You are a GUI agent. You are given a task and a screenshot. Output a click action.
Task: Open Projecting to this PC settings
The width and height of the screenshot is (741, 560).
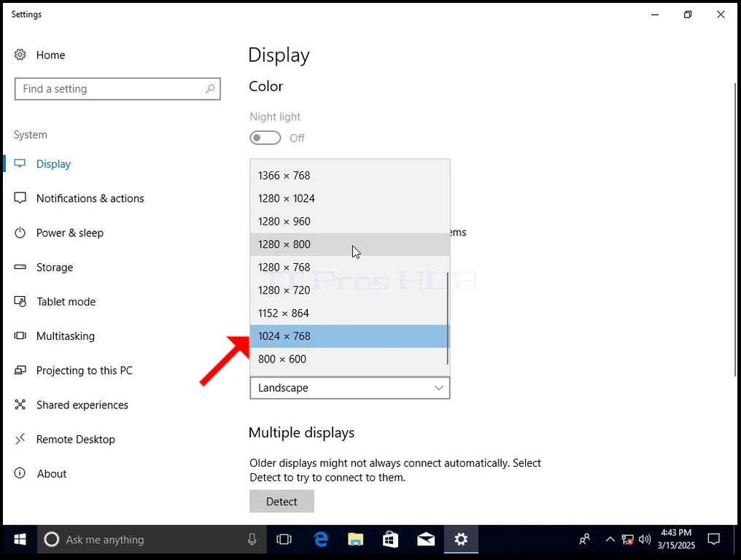point(84,370)
